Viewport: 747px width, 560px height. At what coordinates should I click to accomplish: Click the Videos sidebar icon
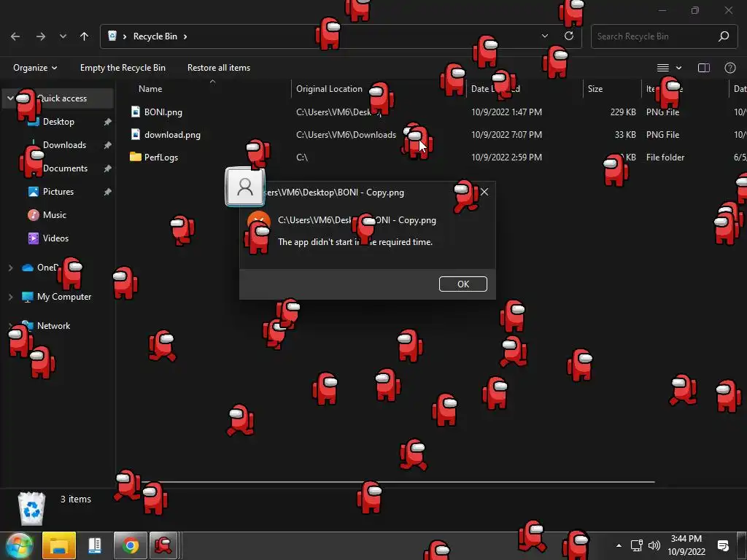[x=34, y=238]
